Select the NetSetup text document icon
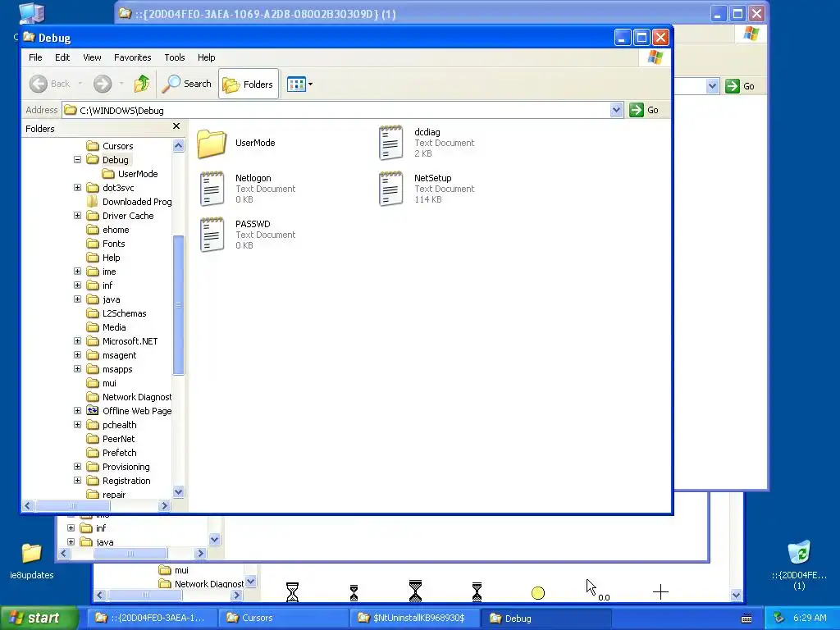 click(x=390, y=189)
